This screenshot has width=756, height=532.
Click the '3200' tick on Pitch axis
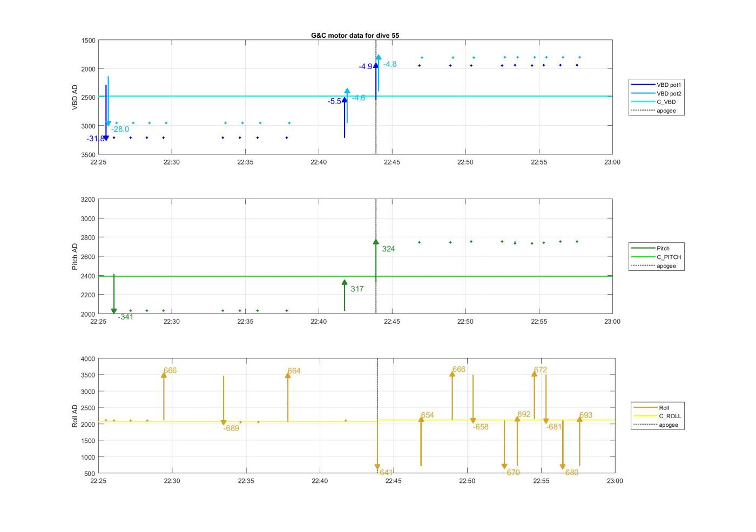89,200
